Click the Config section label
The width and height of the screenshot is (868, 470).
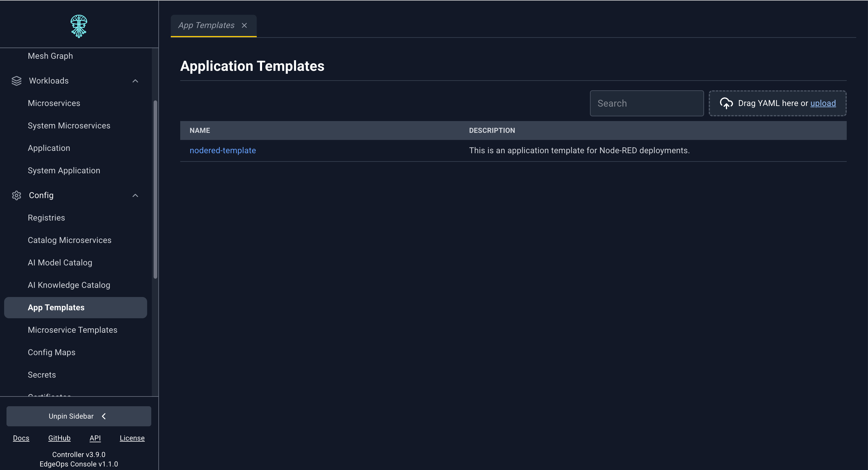41,195
